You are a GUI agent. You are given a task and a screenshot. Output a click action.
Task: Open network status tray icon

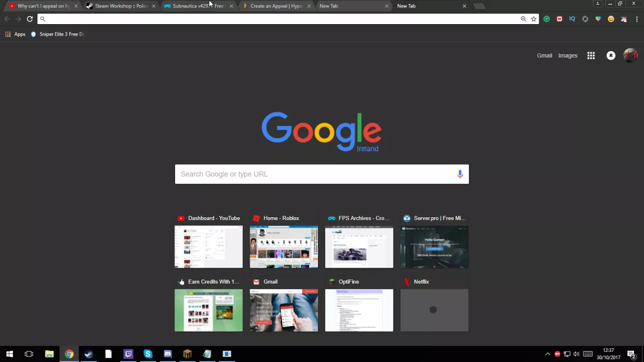click(567, 354)
